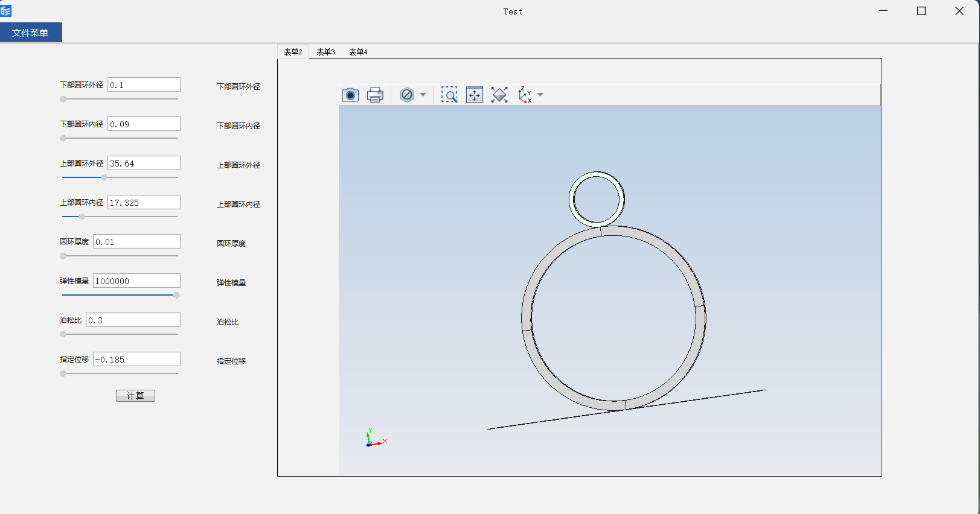Click the 指定位移 input showing -0.185
The height and width of the screenshot is (514, 980).
click(x=136, y=359)
